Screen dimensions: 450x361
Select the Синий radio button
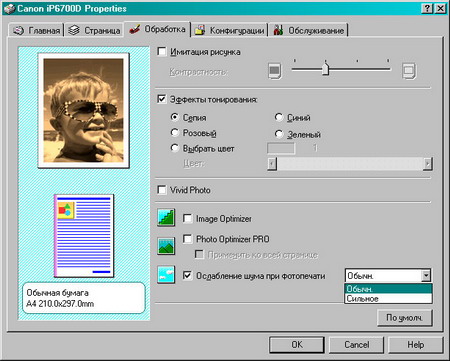[x=279, y=117]
